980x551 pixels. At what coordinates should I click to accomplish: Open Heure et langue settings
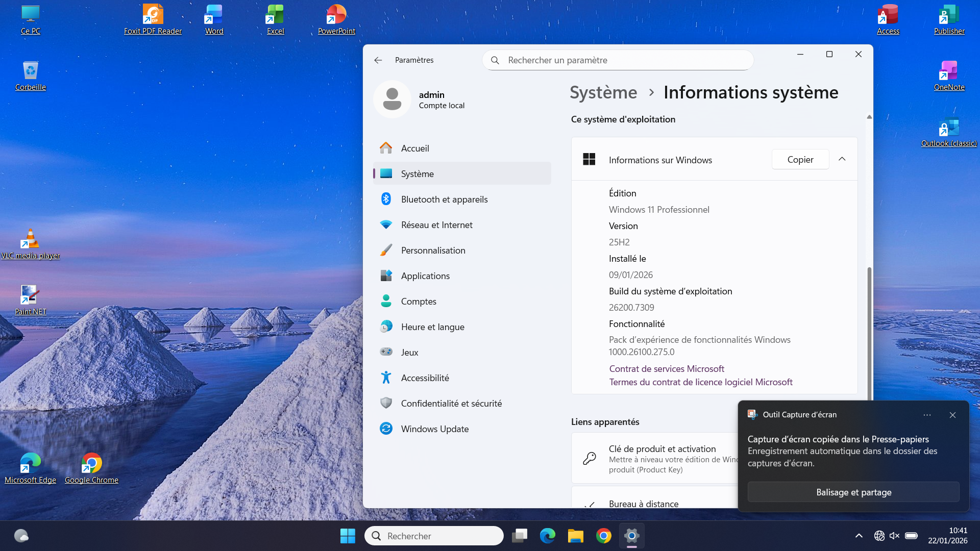462,327
